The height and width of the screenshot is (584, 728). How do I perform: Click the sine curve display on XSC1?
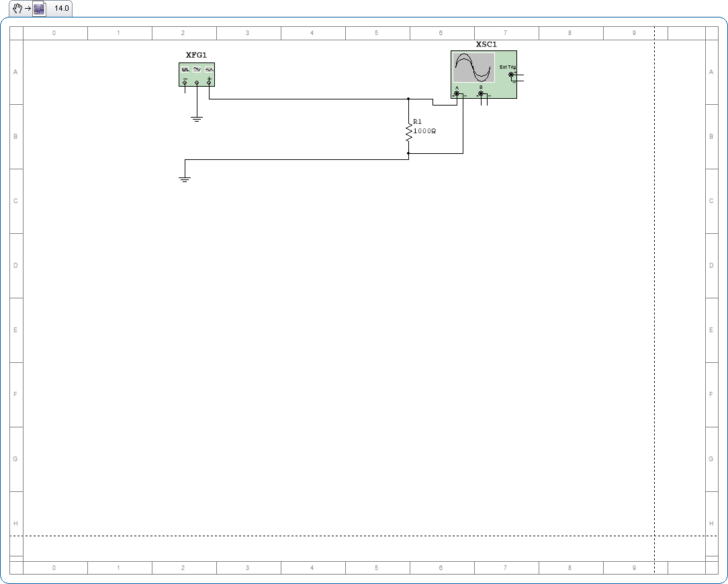[473, 67]
